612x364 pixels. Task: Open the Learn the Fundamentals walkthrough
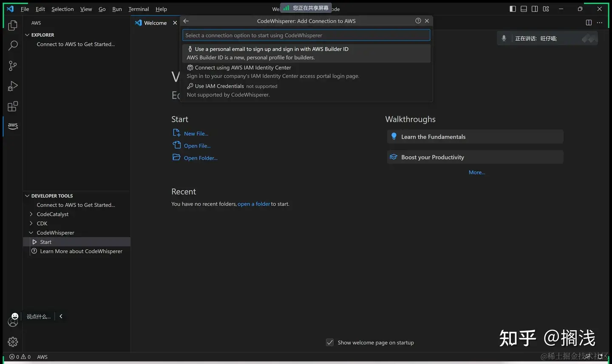pos(475,137)
